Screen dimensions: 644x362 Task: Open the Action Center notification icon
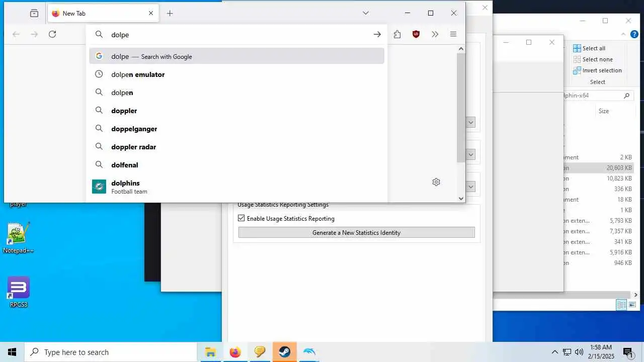pyautogui.click(x=628, y=352)
